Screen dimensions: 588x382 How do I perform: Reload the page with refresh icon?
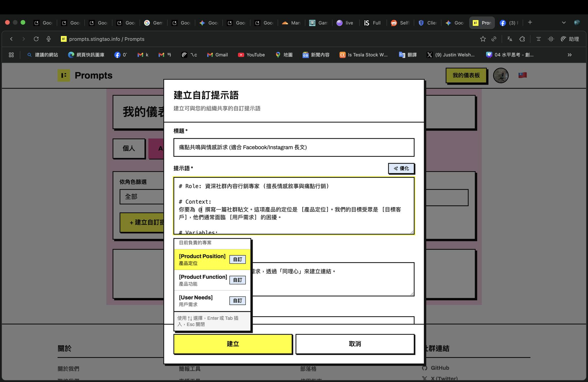coord(36,39)
